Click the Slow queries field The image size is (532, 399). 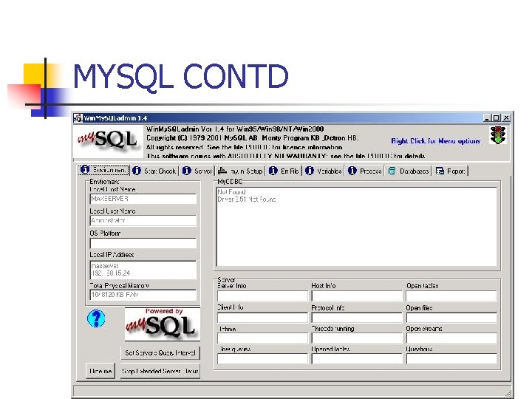point(262,358)
